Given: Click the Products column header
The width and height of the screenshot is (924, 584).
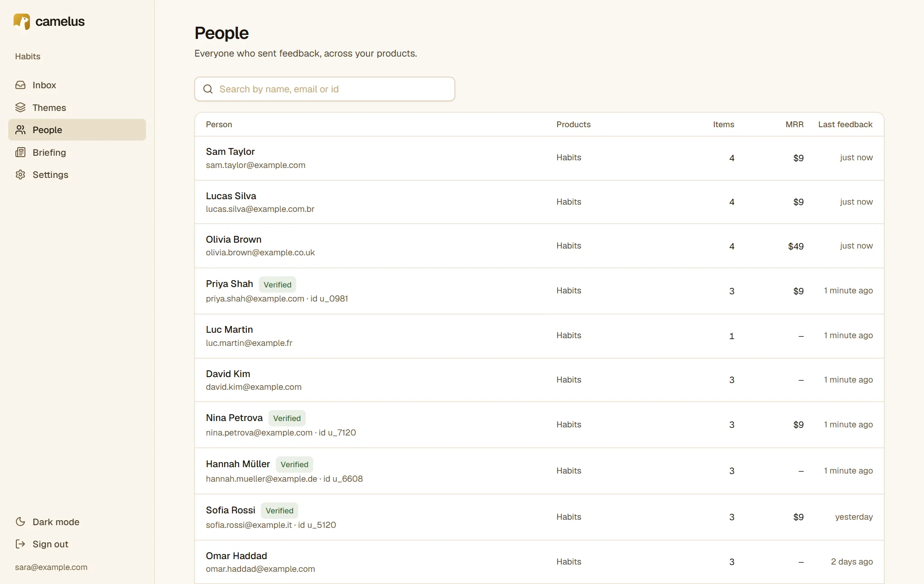Looking at the screenshot, I should coord(573,124).
